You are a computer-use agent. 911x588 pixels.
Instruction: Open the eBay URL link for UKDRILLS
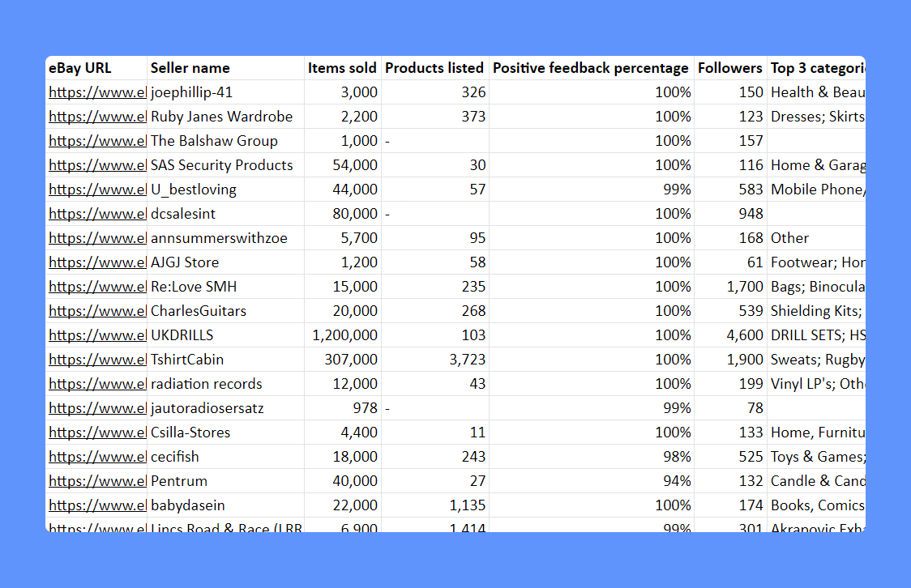[96, 335]
